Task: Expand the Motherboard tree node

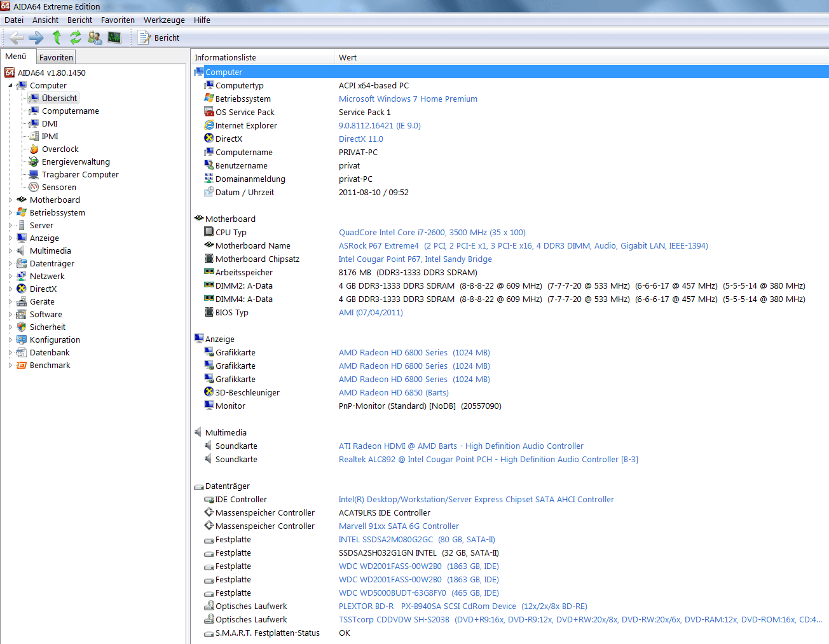Action: pyautogui.click(x=10, y=200)
